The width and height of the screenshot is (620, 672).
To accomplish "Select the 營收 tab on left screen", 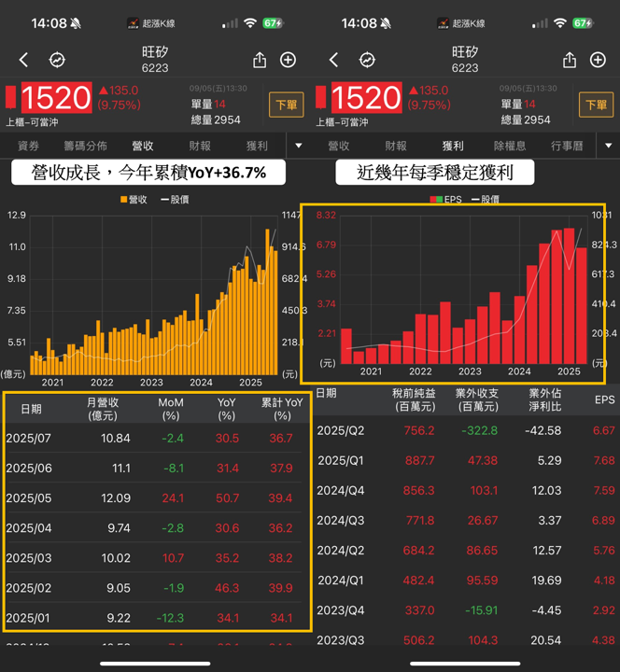I will 143,147.
